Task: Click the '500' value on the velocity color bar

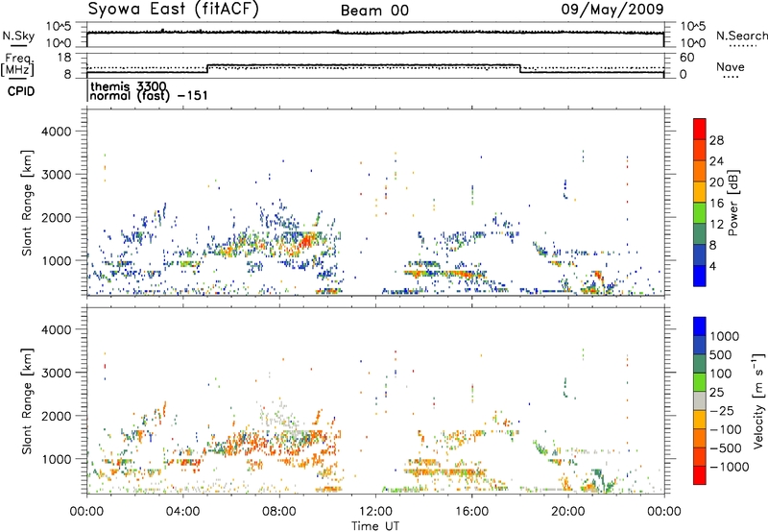Action: pyautogui.click(x=720, y=354)
